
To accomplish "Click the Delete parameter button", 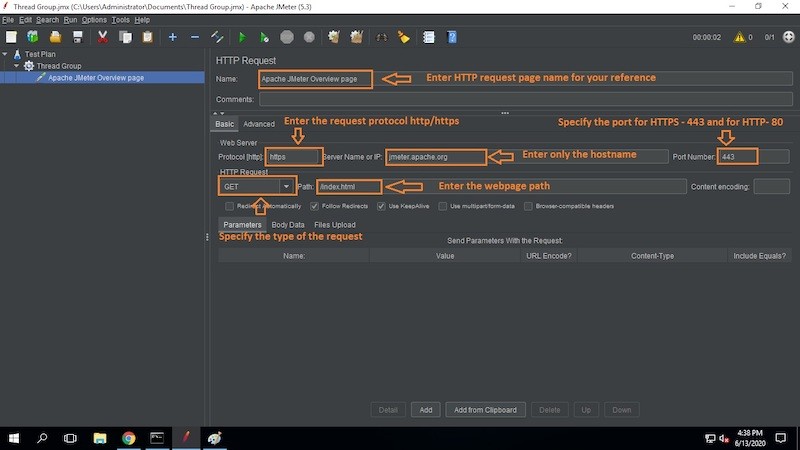I will coord(549,410).
